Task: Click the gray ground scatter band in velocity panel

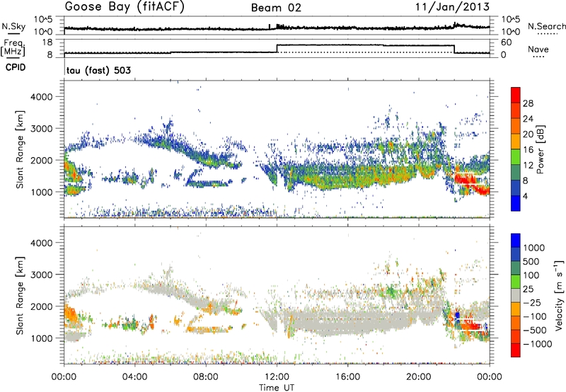Action: click(347, 323)
